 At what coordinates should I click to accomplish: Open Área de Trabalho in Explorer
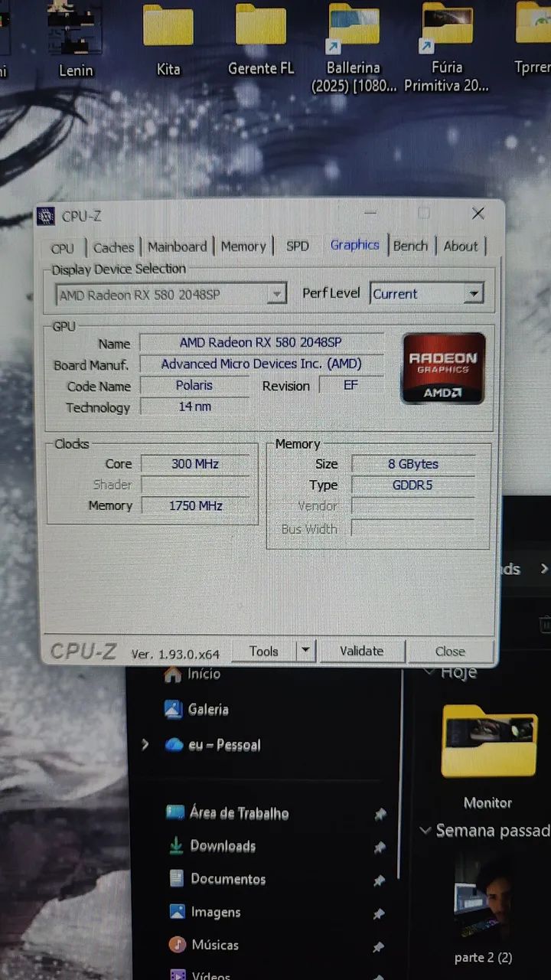coord(227,813)
